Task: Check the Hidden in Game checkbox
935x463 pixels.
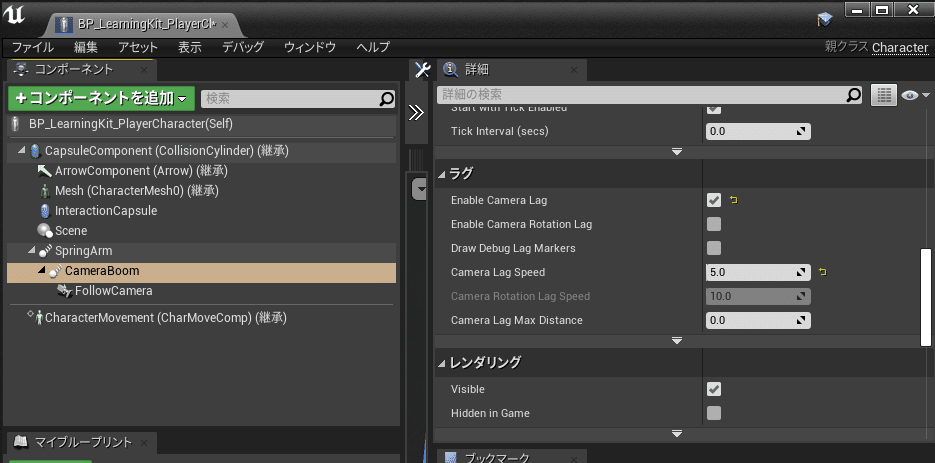Action: click(714, 413)
